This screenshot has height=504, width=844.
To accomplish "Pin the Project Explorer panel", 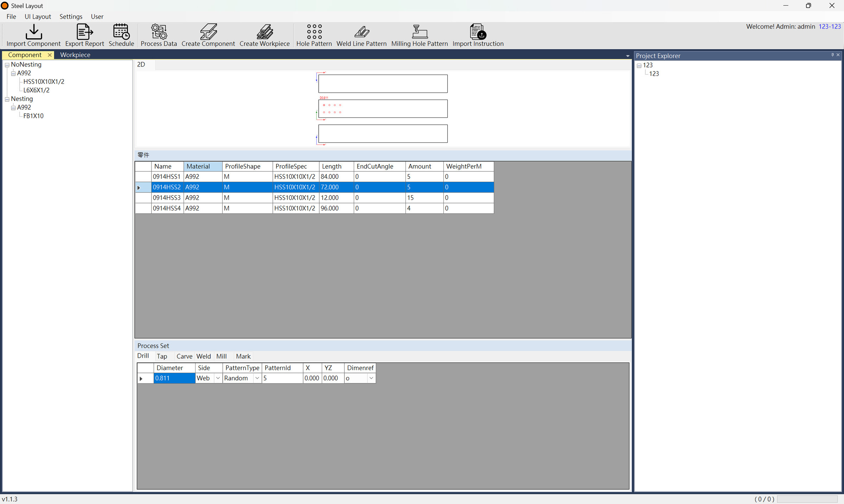I will tap(832, 55).
